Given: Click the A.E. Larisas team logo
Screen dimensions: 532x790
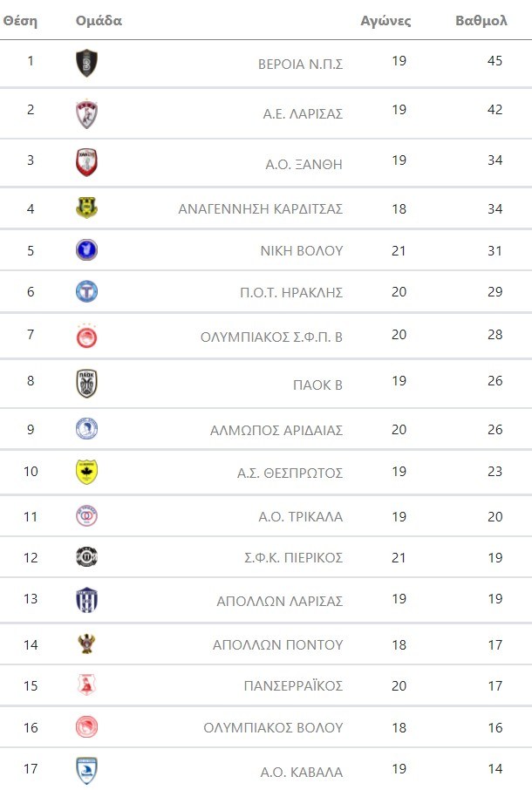Looking at the screenshot, I should point(86,113).
